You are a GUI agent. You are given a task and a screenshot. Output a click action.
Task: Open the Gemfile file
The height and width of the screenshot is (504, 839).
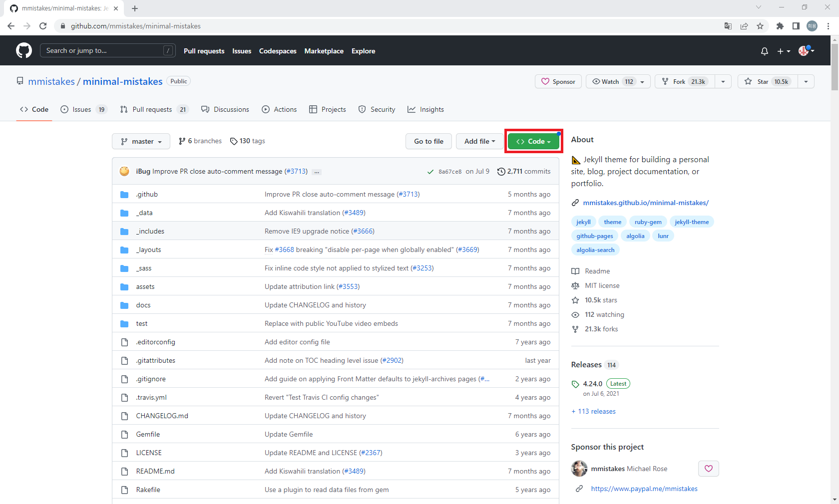(148, 434)
